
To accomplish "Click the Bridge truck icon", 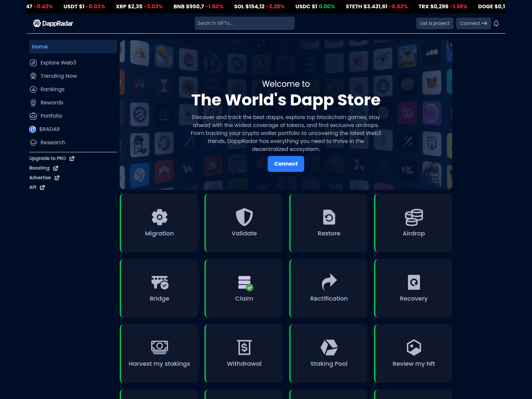I will tap(160, 282).
